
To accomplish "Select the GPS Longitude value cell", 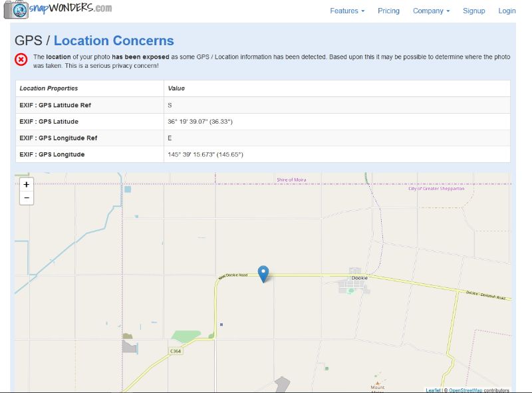I will 337,154.
